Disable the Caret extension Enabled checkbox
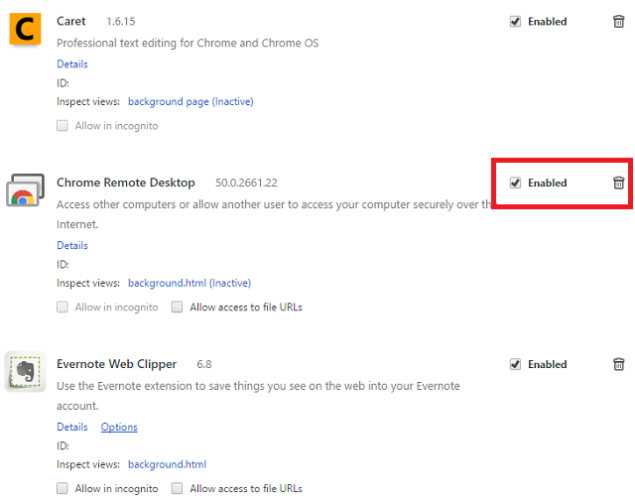Image resolution: width=635 pixels, height=500 pixels. click(x=515, y=21)
